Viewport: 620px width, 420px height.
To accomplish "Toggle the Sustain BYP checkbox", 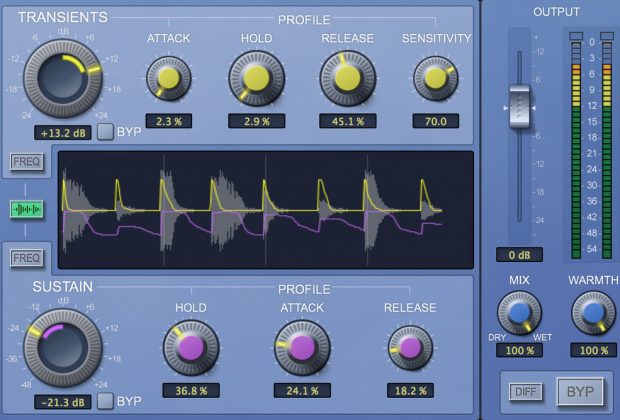I will [106, 401].
